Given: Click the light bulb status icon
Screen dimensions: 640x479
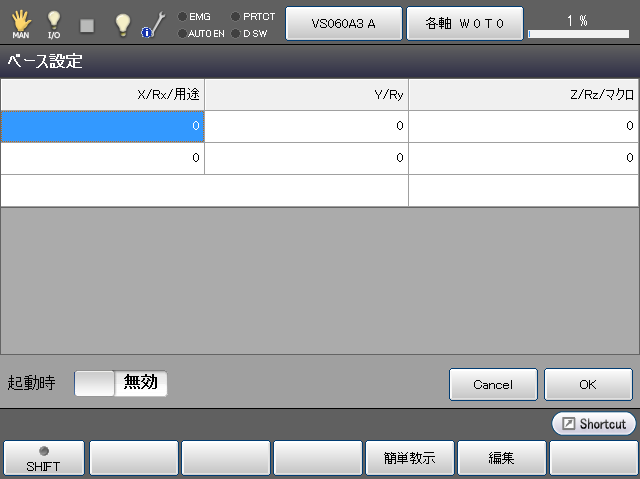Looking at the screenshot, I should tap(122, 24).
